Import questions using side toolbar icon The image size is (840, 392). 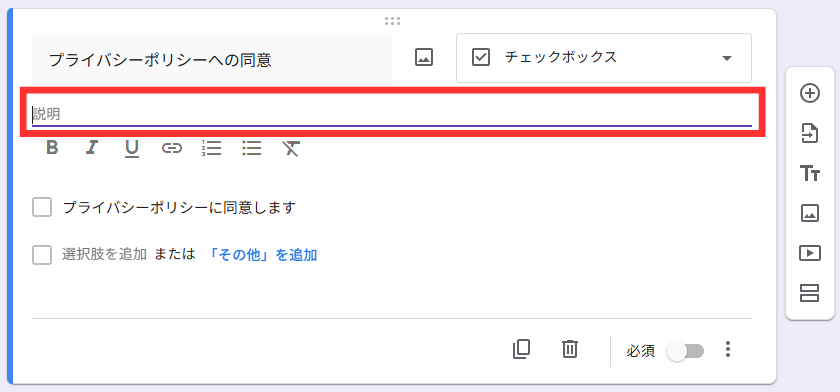pyautogui.click(x=809, y=133)
